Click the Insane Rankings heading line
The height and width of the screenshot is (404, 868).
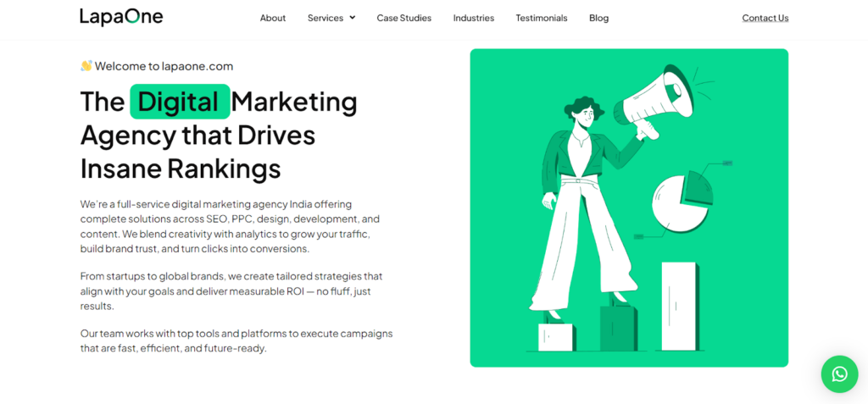(181, 169)
